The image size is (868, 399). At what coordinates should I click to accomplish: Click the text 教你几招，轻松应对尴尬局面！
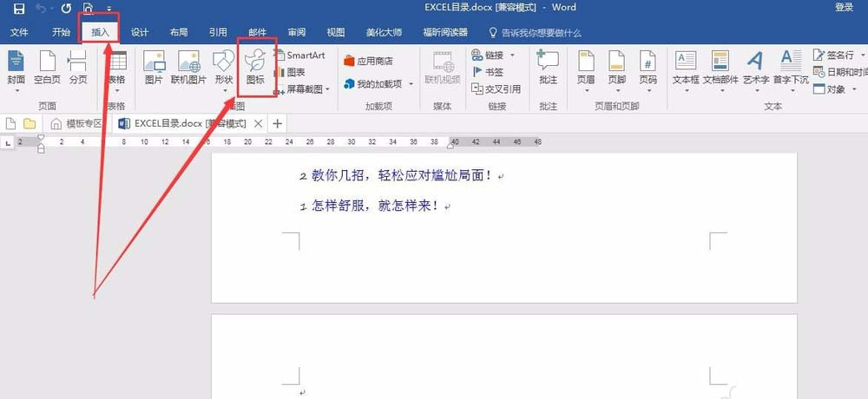coord(401,176)
